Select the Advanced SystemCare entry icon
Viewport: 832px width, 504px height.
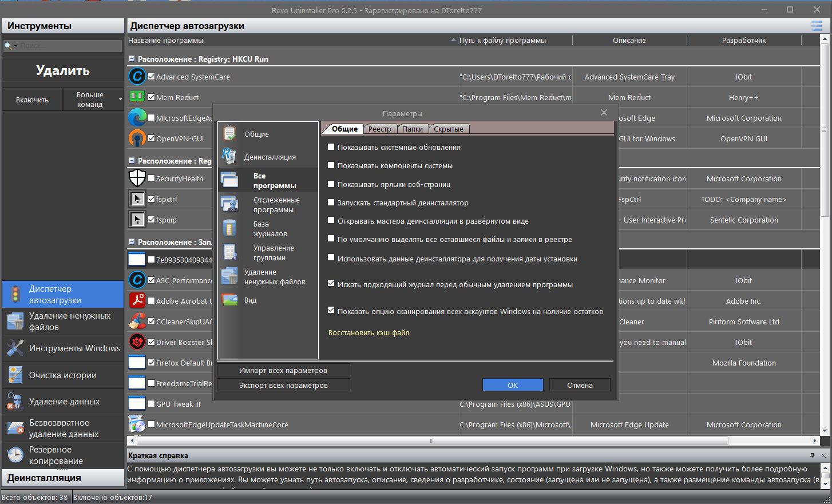point(137,76)
